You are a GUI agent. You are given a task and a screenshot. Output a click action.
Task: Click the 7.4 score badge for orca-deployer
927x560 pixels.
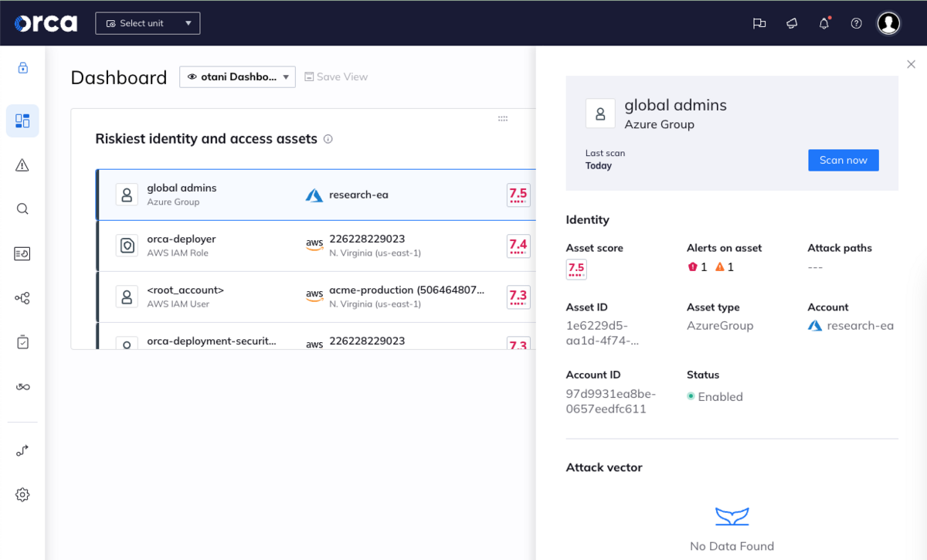tap(518, 246)
